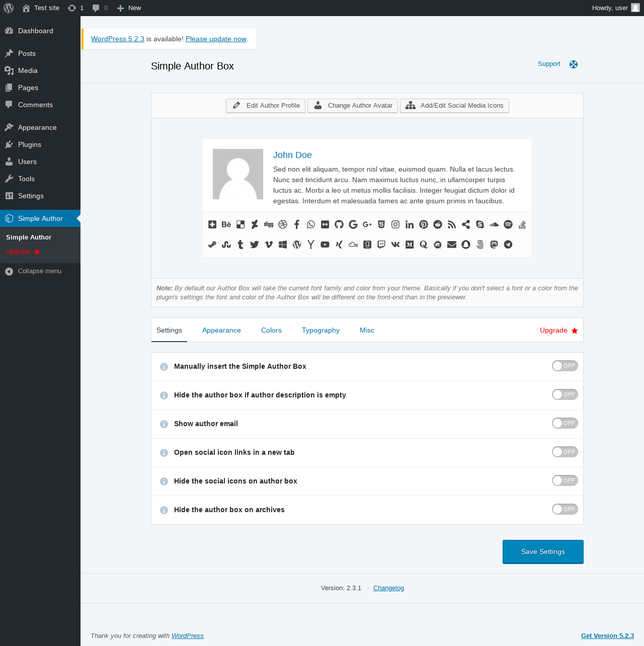Toggle Manually insert the Simple Author Box

pyautogui.click(x=565, y=366)
